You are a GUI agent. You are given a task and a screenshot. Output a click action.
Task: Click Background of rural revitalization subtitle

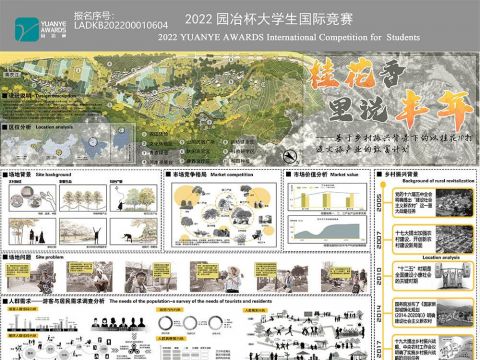point(438,181)
